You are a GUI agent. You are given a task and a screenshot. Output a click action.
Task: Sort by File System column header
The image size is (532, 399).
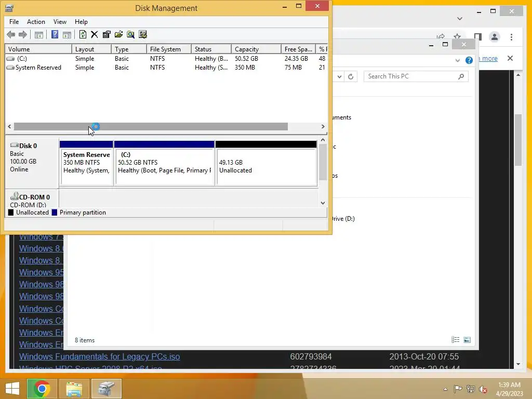tap(169, 49)
